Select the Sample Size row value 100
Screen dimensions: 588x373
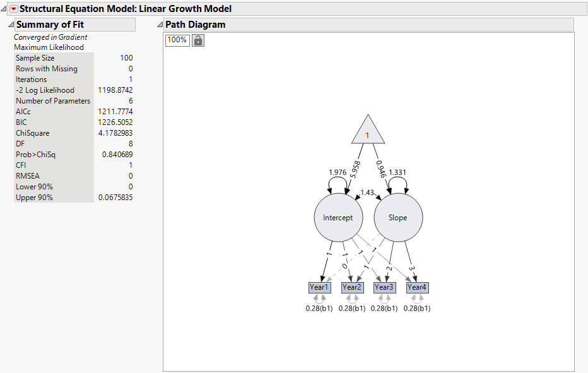[126, 57]
